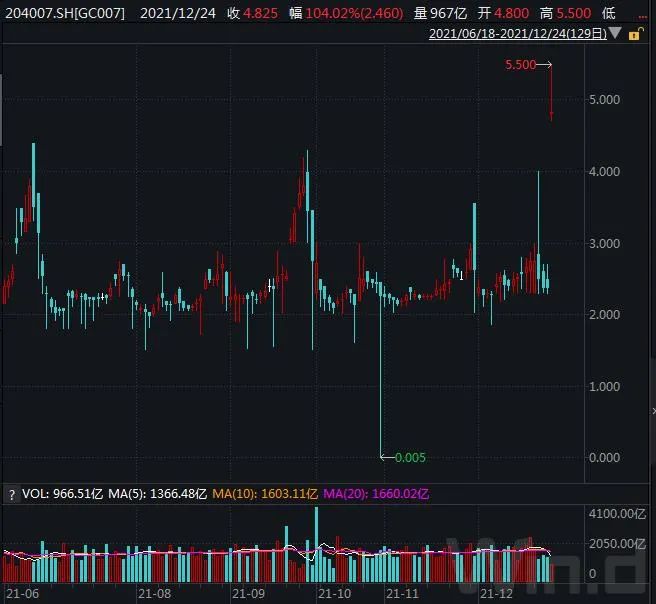Click the green 0.005 low marker on chart
Viewport: 656px width, 604px height.
click(410, 458)
